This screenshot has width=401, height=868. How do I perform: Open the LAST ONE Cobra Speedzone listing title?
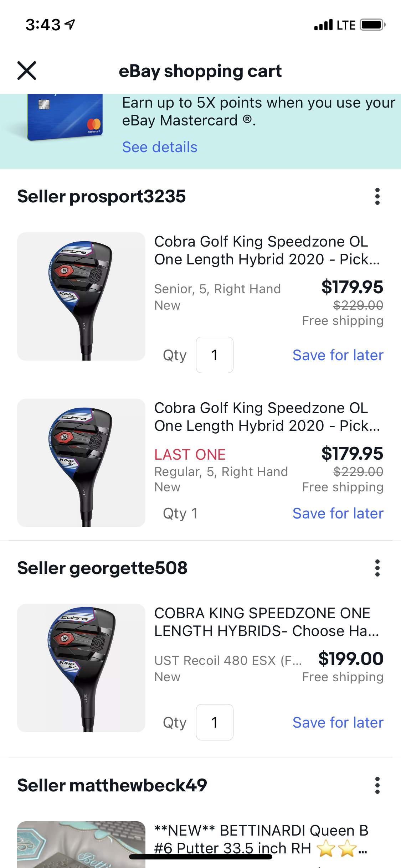tap(267, 417)
